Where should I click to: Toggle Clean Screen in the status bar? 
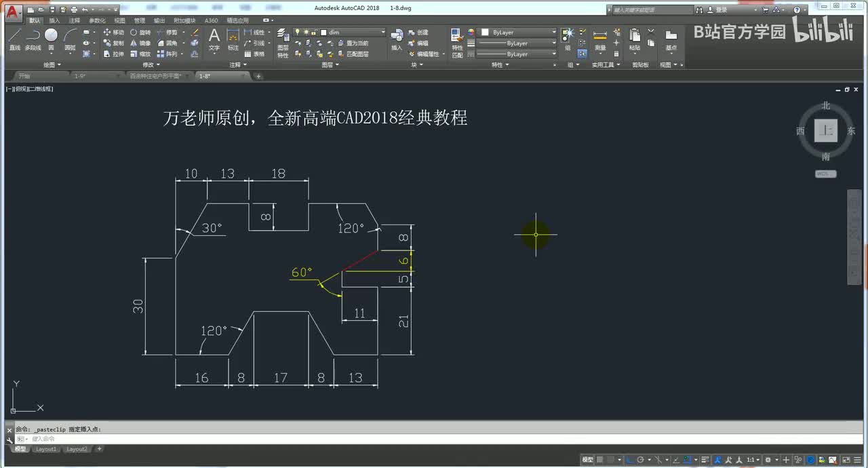pos(846,460)
